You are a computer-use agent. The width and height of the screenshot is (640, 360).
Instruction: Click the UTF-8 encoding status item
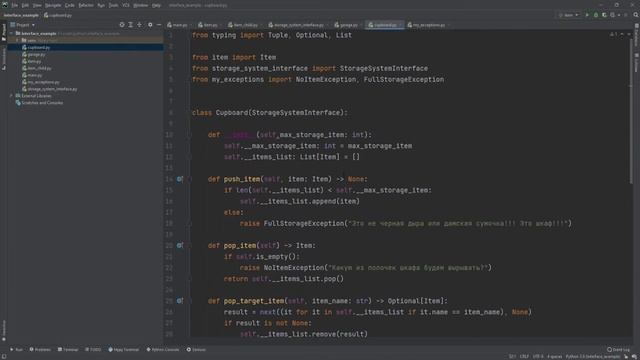click(538, 357)
